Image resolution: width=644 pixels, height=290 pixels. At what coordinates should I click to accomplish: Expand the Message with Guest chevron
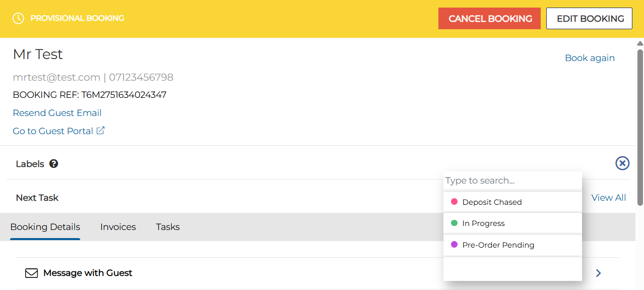(x=598, y=273)
